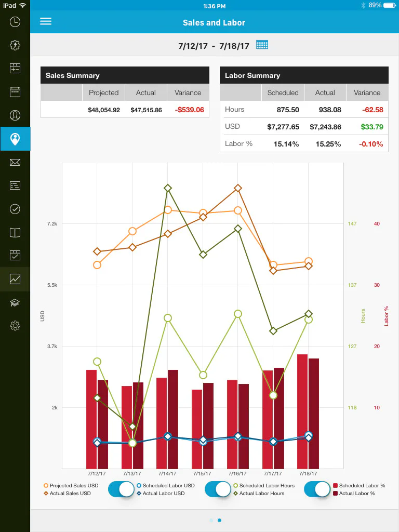Open the settings gear in sidebar
The height and width of the screenshot is (532, 399).
15,326
